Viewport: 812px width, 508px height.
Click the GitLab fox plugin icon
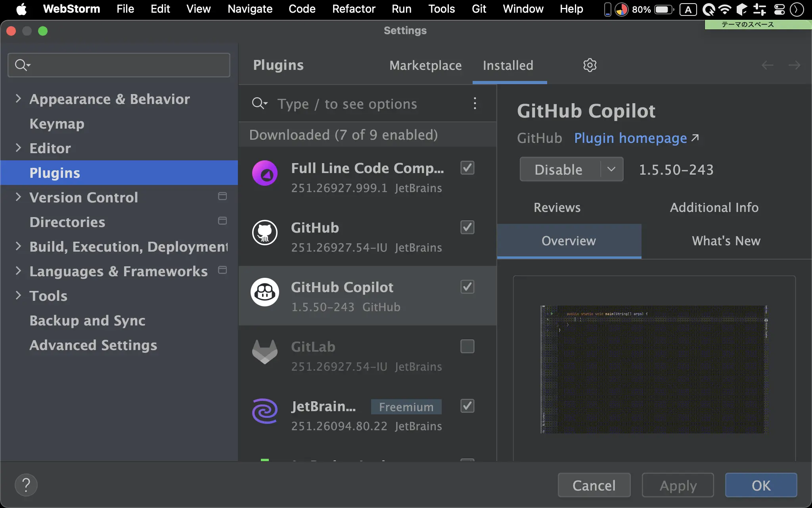point(265,352)
